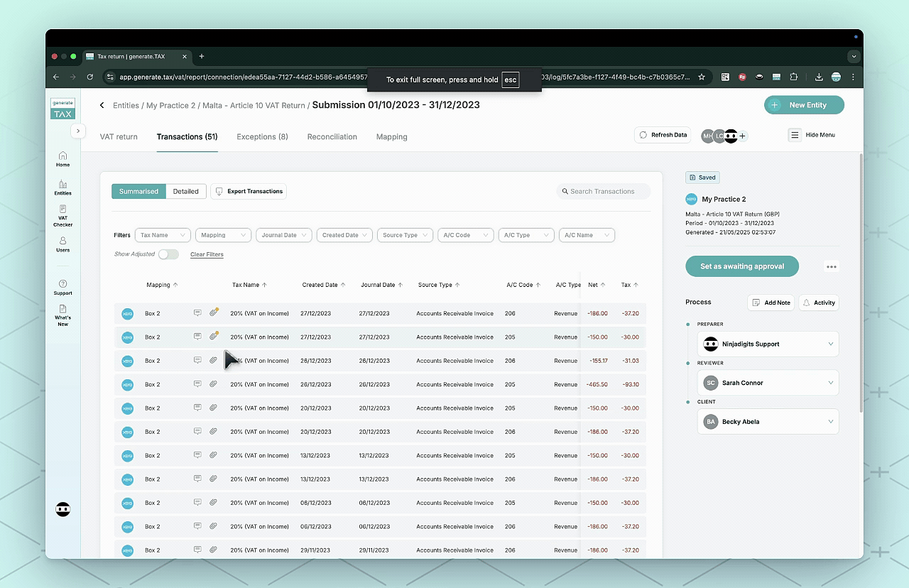The image size is (909, 588).
Task: Click the plus icon to add a collaborator
Action: (742, 136)
